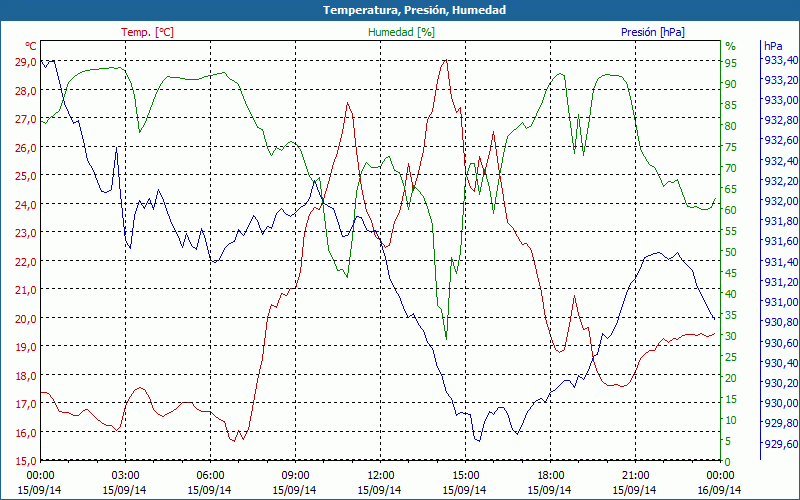Click the pressure axis value '933,40'
The image size is (800, 500).
pos(781,60)
